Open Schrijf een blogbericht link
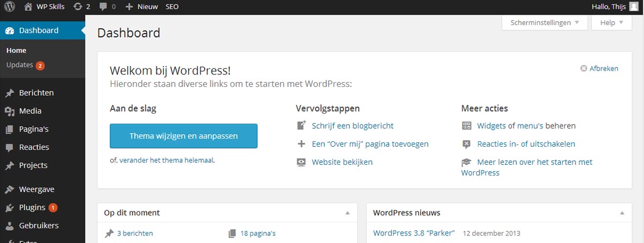 pos(353,126)
